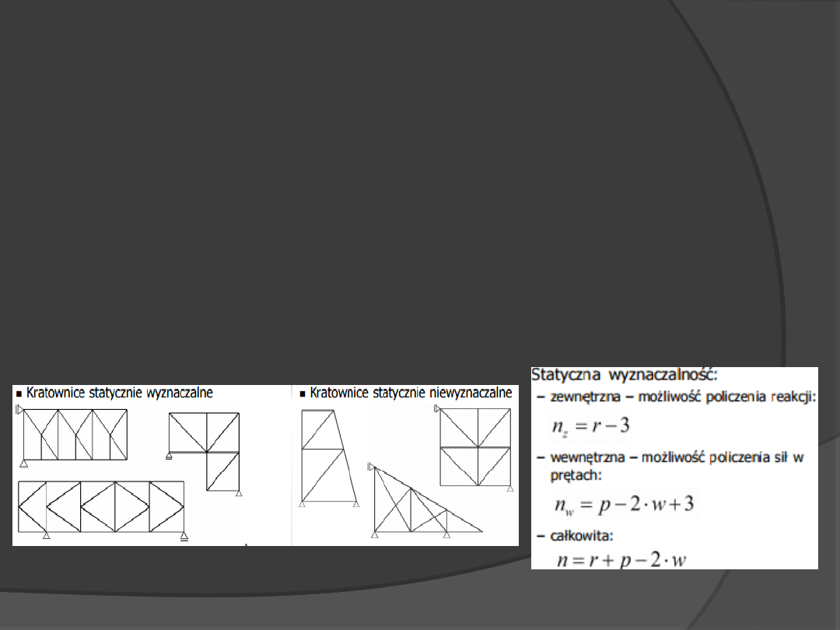Click the support below the zigzag rectangular truss
This screenshot has width=840, height=630.
pyautogui.click(x=24, y=464)
